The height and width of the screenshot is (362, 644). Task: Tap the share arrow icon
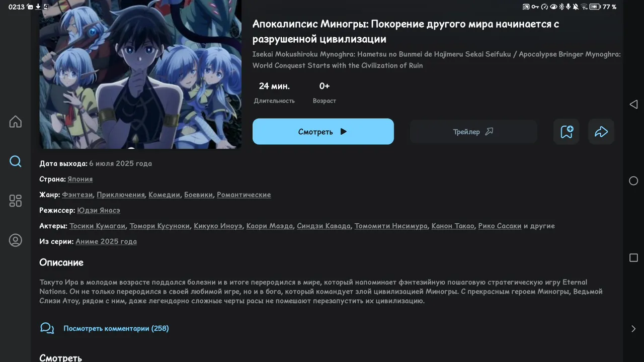601,132
